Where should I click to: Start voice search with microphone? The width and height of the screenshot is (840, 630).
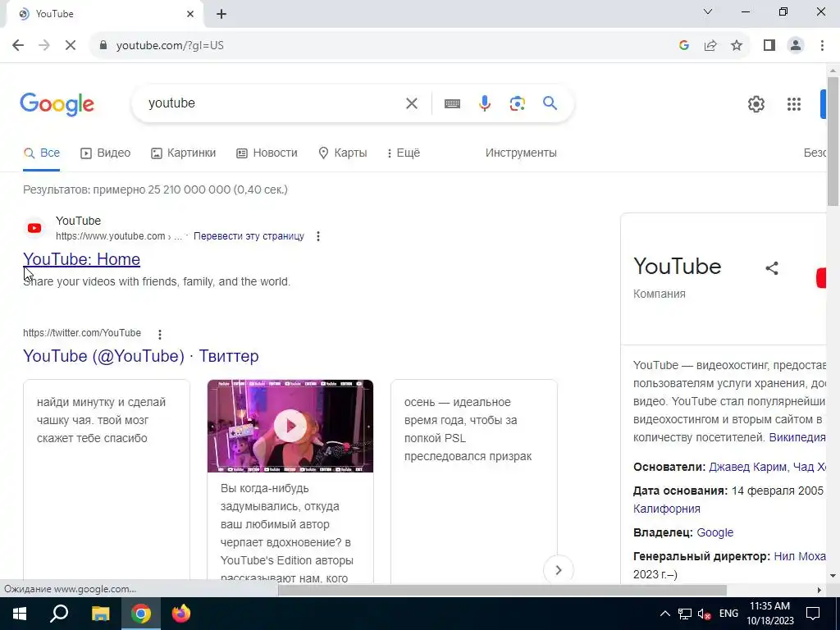pyautogui.click(x=485, y=103)
